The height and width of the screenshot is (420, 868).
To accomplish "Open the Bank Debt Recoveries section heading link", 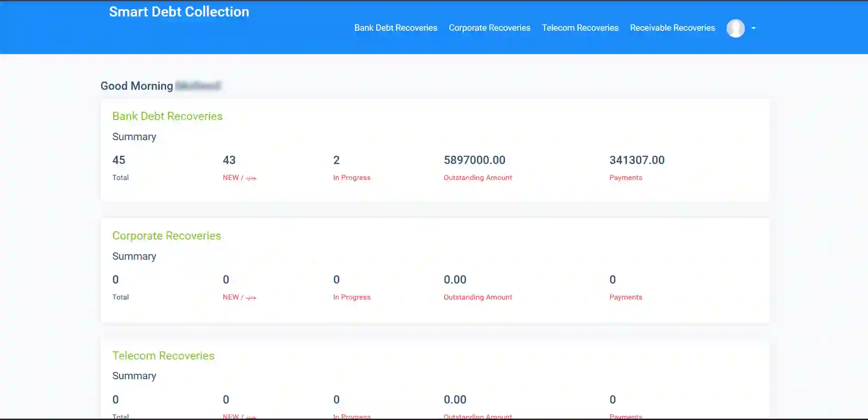I will pos(167,116).
